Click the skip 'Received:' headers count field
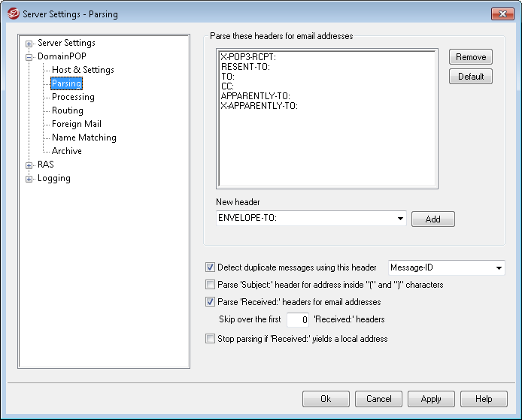 tap(299, 320)
